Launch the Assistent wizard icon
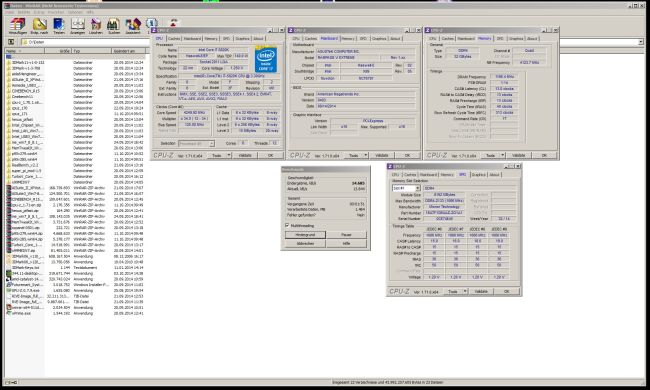The image size is (650, 390). point(133,26)
